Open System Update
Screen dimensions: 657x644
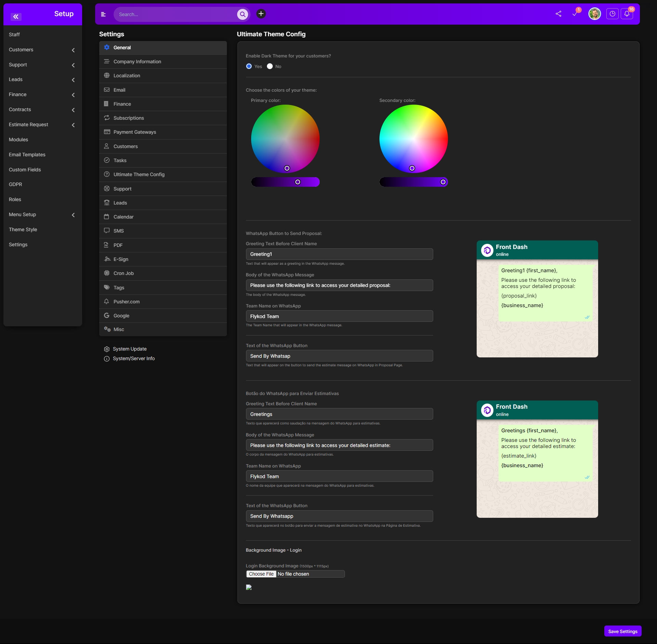[x=130, y=349]
